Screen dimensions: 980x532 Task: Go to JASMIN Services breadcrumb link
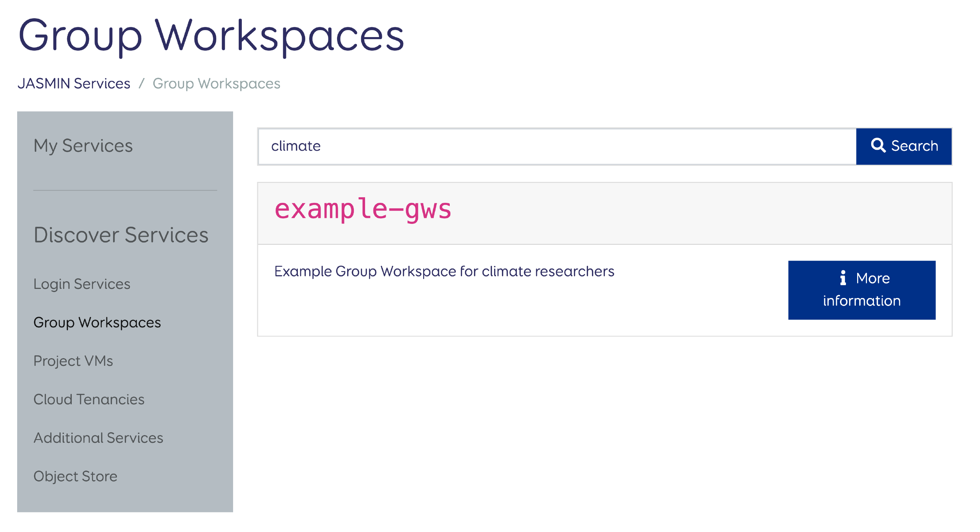click(74, 83)
